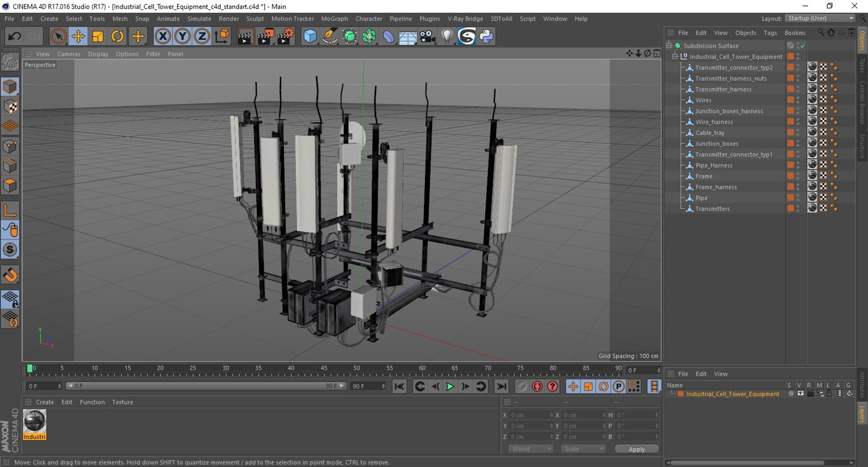This screenshot has height=467, width=868.
Task: Open the V-Ray Bridge menu
Action: click(465, 19)
